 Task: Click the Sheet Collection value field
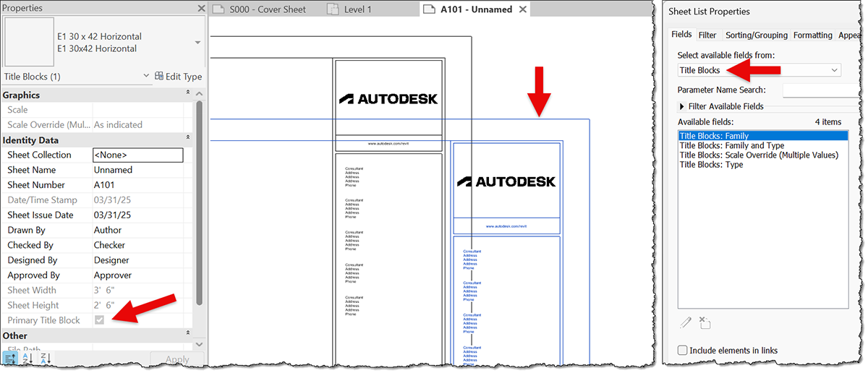pyautogui.click(x=137, y=155)
